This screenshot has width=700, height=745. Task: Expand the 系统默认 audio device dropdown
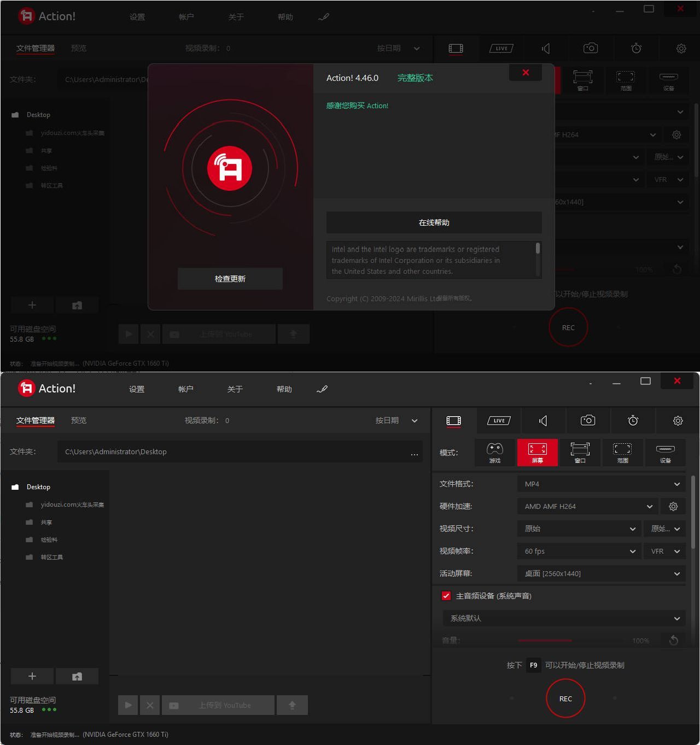click(563, 619)
